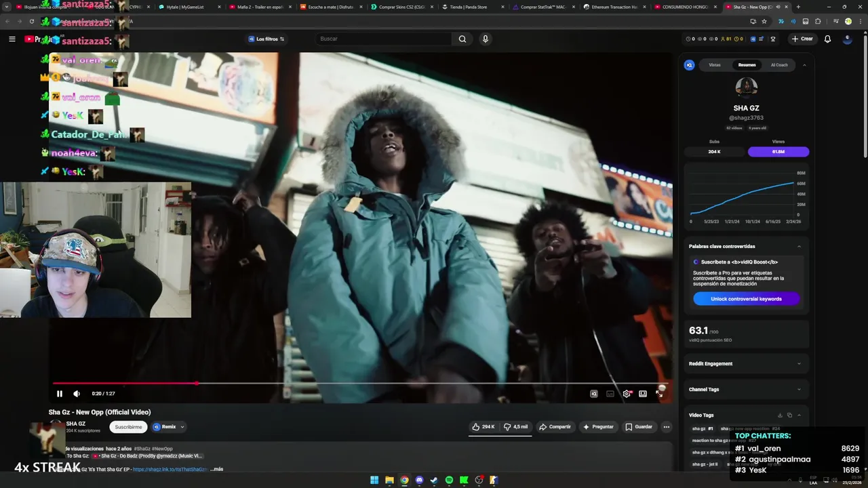Switch to the AI Coach tab
868x488 pixels.
pyautogui.click(x=779, y=65)
